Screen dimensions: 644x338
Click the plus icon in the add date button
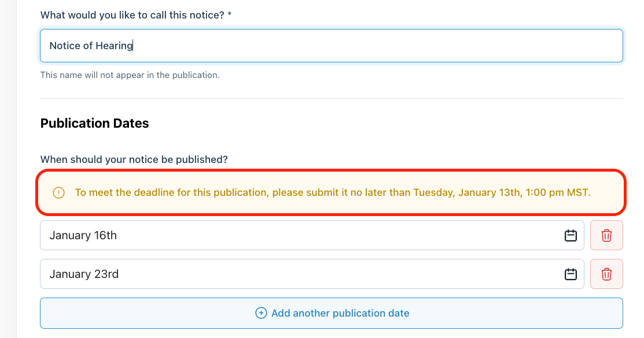pos(261,313)
